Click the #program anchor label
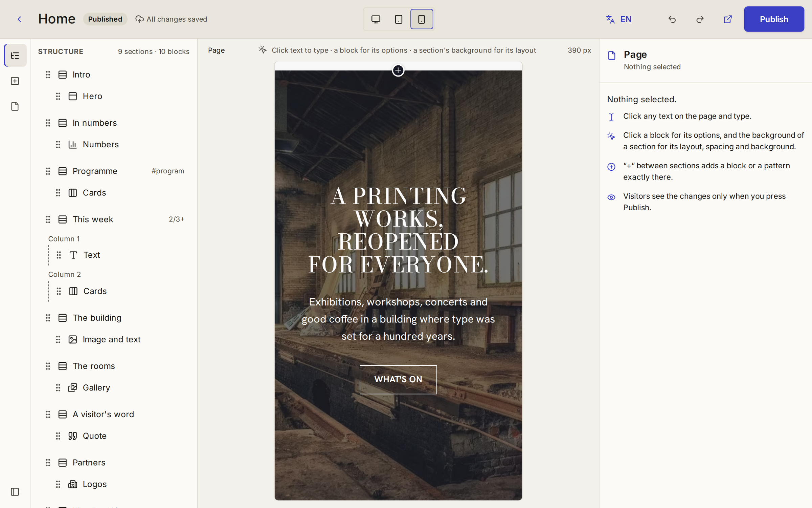 tap(168, 171)
